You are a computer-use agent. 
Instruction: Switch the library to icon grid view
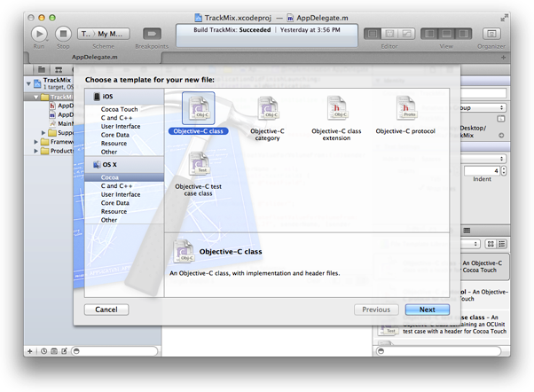coord(491,244)
